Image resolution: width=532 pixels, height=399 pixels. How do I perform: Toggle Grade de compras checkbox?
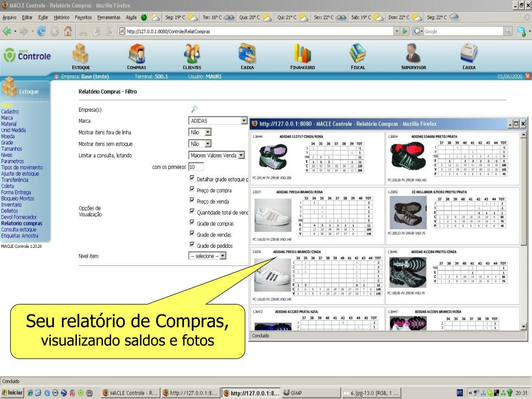192,222
